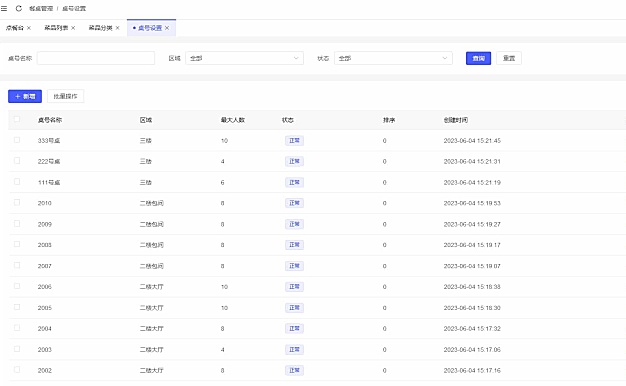Screen dimensions: 626x386
Task: Close the 桌号设置 tab
Action: (x=167, y=28)
